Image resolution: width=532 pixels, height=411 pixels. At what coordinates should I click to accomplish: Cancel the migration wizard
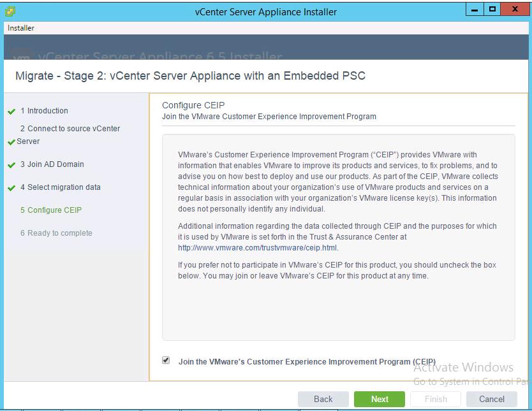pos(492,399)
